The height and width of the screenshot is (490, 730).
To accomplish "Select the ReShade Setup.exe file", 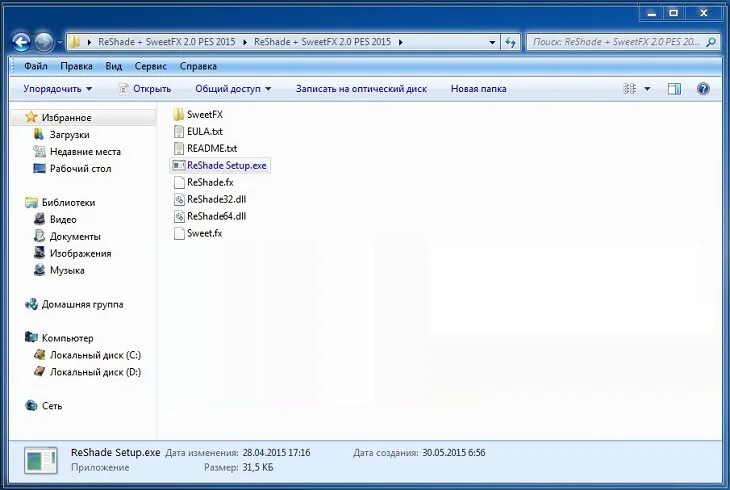I will click(x=220, y=165).
